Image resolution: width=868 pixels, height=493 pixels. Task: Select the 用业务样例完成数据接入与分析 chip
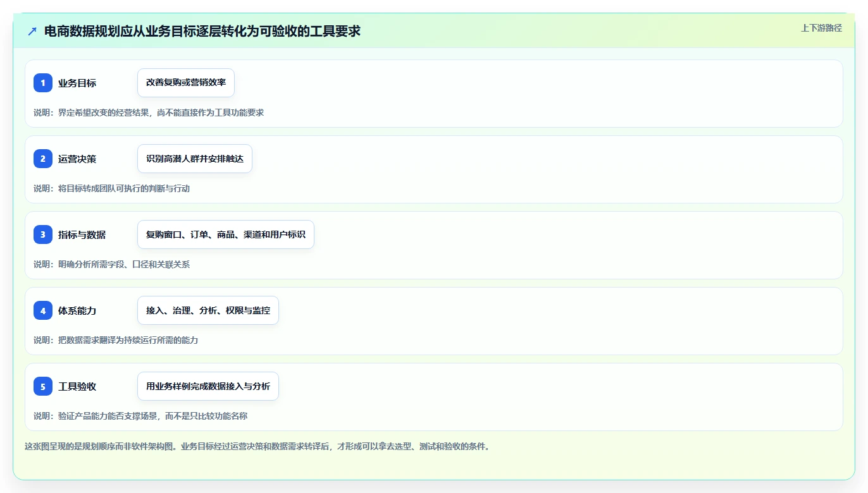coord(208,386)
